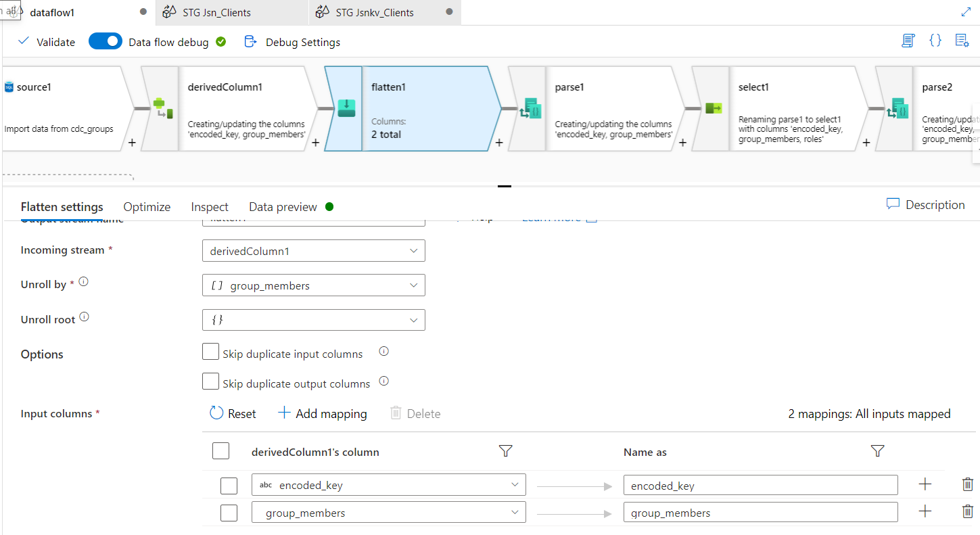Add mapping after group_members row
The width and height of the screenshot is (980, 535).
(925, 511)
